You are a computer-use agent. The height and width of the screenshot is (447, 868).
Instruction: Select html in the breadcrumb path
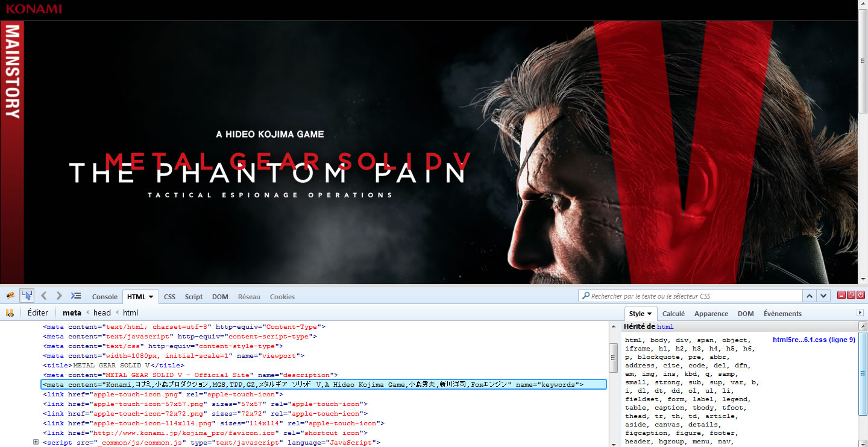pyautogui.click(x=130, y=312)
